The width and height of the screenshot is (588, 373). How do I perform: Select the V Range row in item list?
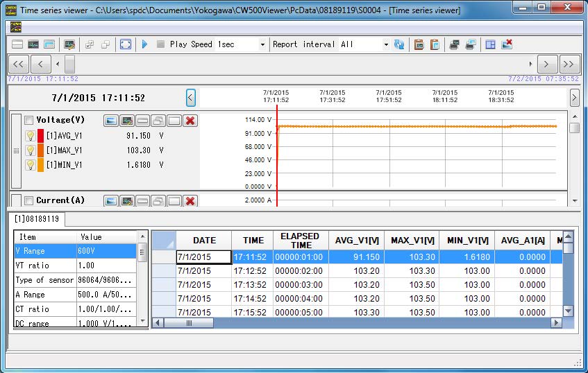point(76,251)
